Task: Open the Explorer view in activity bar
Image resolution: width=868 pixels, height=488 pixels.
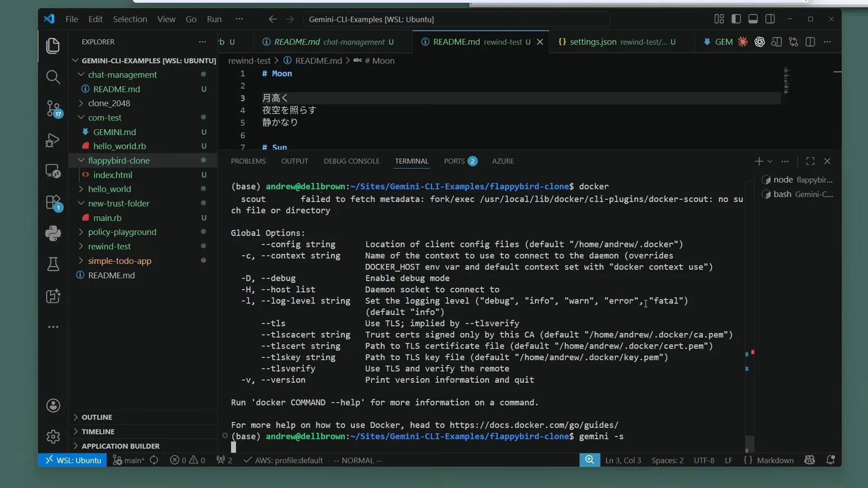Action: (53, 46)
